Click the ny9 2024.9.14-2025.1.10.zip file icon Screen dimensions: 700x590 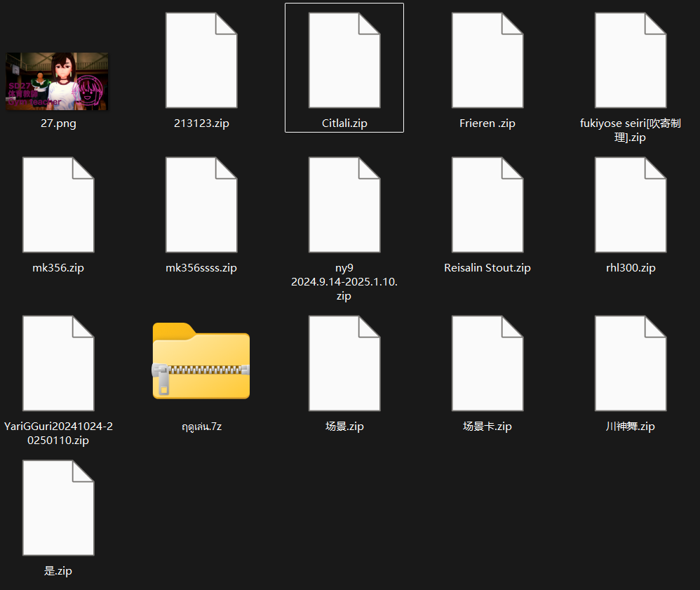(344, 204)
